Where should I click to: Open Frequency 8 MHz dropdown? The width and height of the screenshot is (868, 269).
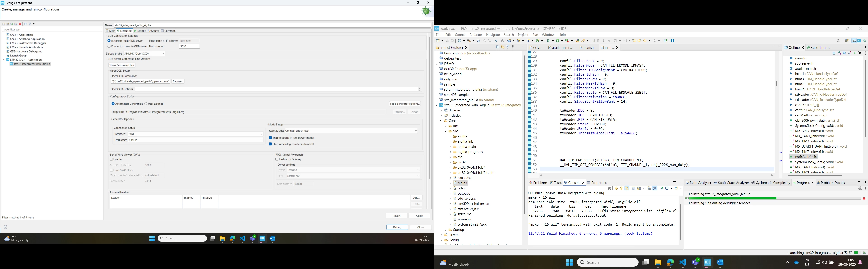(x=196, y=140)
